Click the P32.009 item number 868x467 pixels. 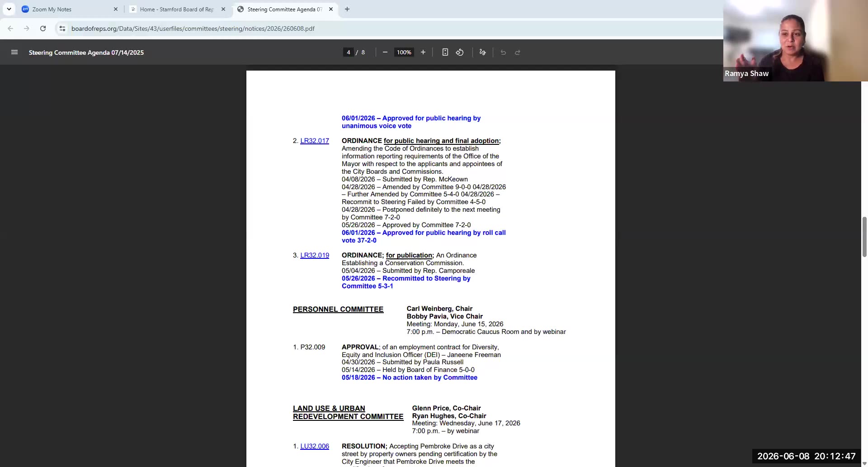[x=313, y=347]
